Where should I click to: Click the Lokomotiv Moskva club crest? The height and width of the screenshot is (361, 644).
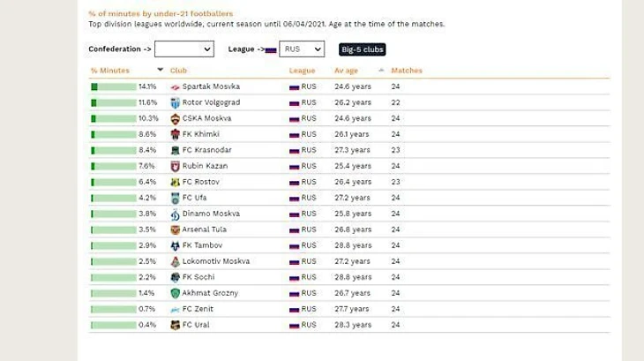coord(175,261)
